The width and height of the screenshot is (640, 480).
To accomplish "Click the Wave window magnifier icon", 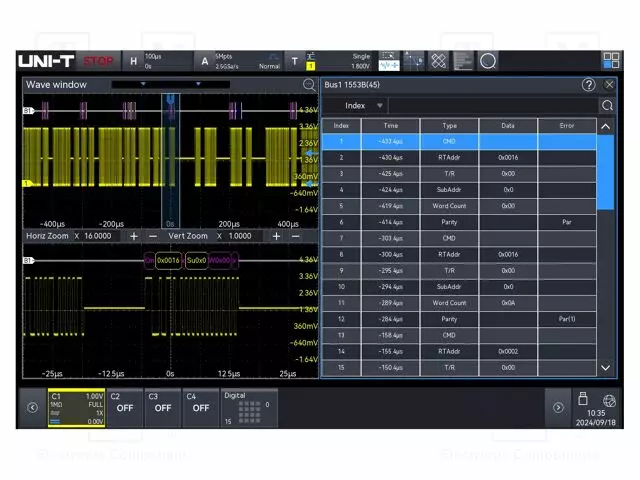I will click(x=309, y=85).
